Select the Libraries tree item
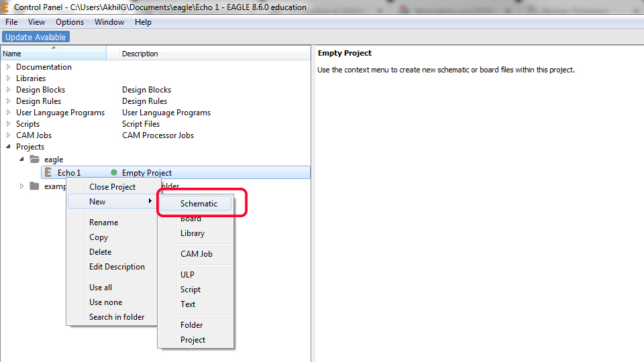The height and width of the screenshot is (362, 644). [x=31, y=78]
